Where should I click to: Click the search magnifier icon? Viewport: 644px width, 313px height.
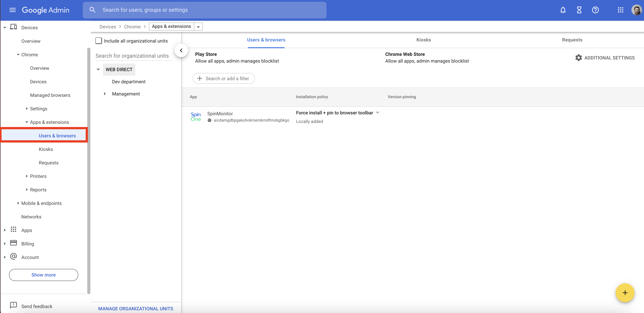click(x=92, y=10)
